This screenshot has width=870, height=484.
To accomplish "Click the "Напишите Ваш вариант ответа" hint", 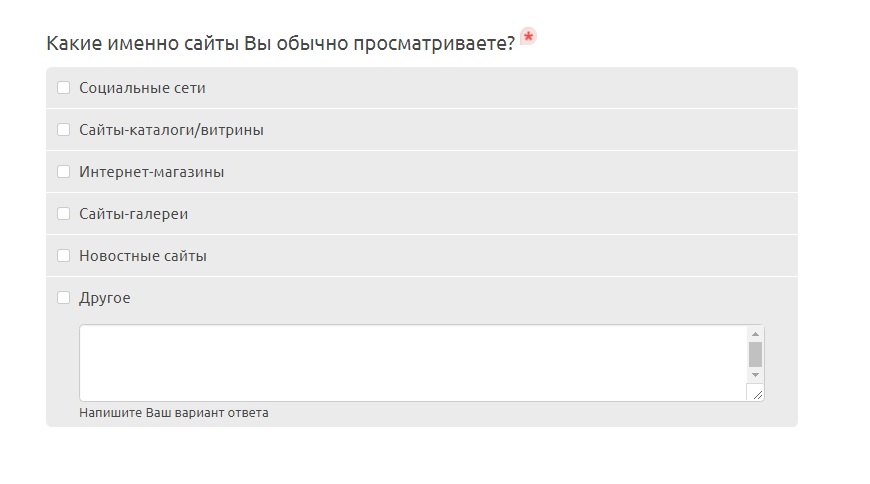I will click(174, 413).
